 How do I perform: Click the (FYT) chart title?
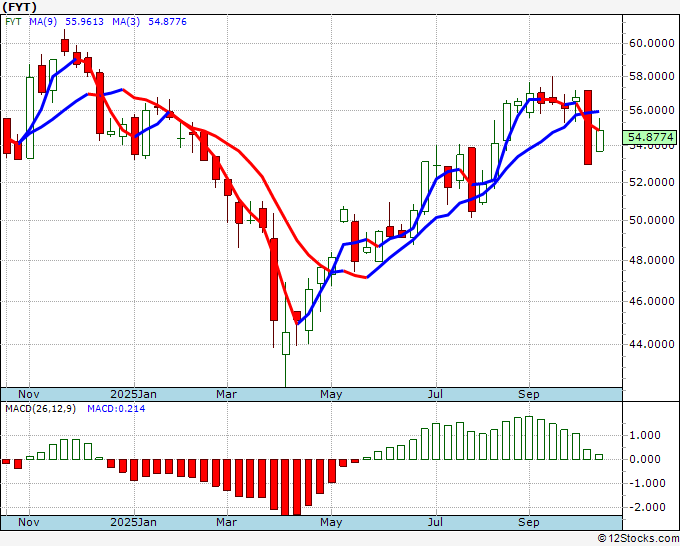(x=19, y=7)
